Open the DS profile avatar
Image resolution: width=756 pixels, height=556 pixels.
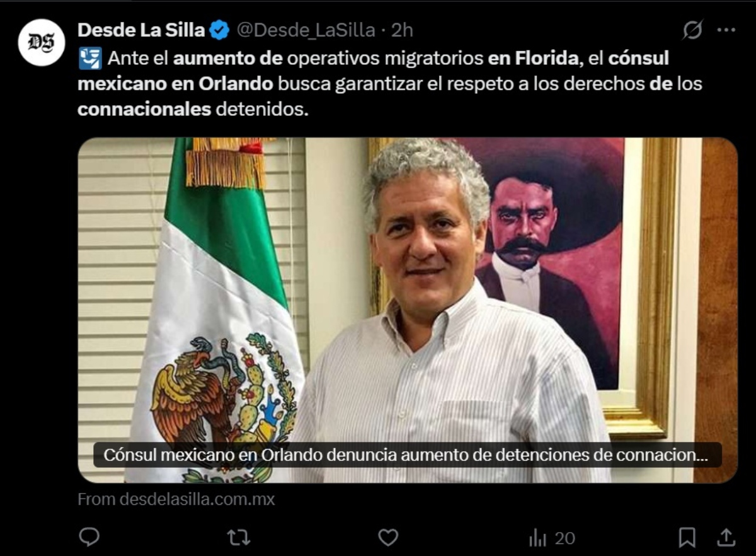coord(42,42)
